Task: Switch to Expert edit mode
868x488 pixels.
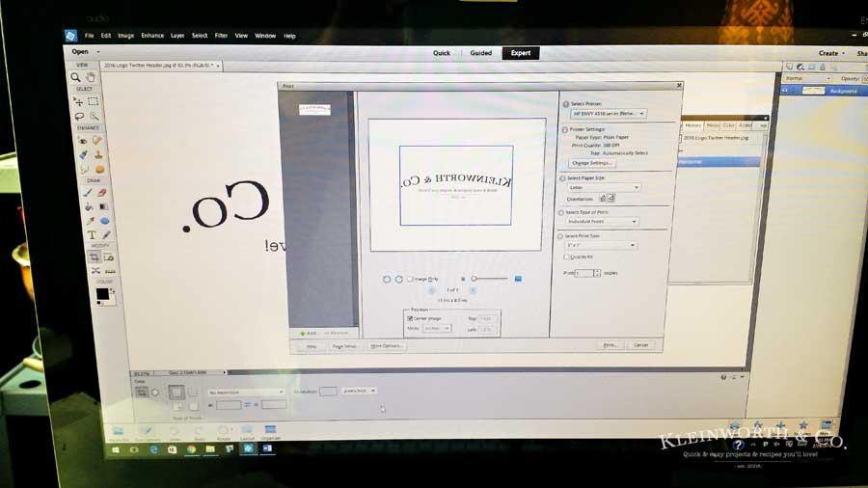Action: click(521, 53)
